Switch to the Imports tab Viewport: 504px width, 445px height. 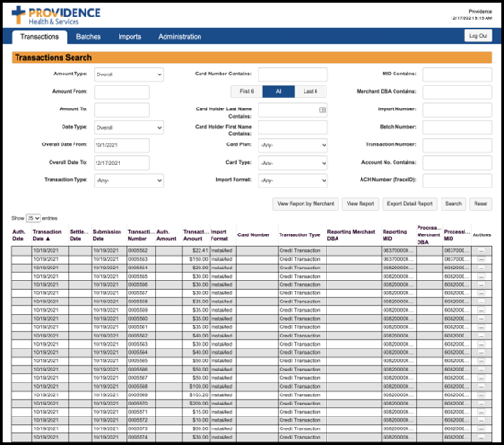click(x=130, y=37)
